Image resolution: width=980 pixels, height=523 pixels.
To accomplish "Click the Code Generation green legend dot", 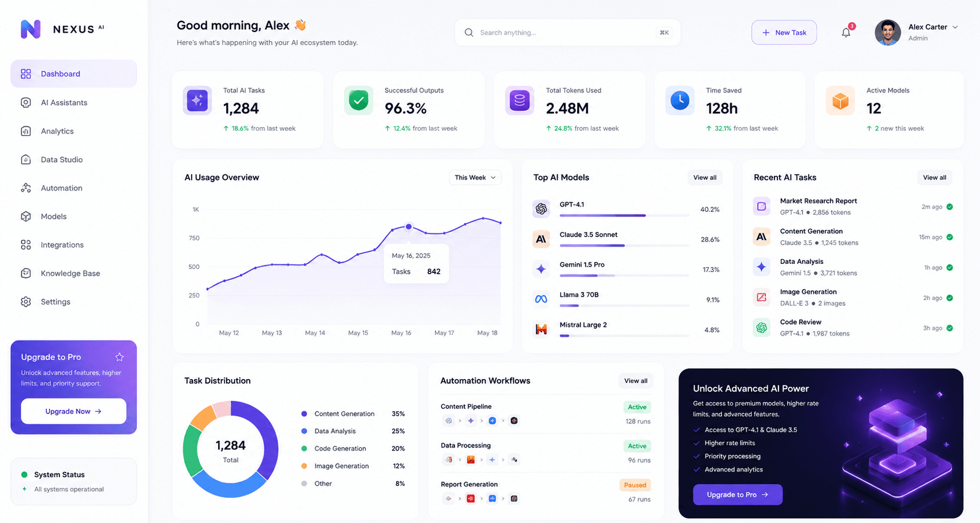I will pos(304,449).
